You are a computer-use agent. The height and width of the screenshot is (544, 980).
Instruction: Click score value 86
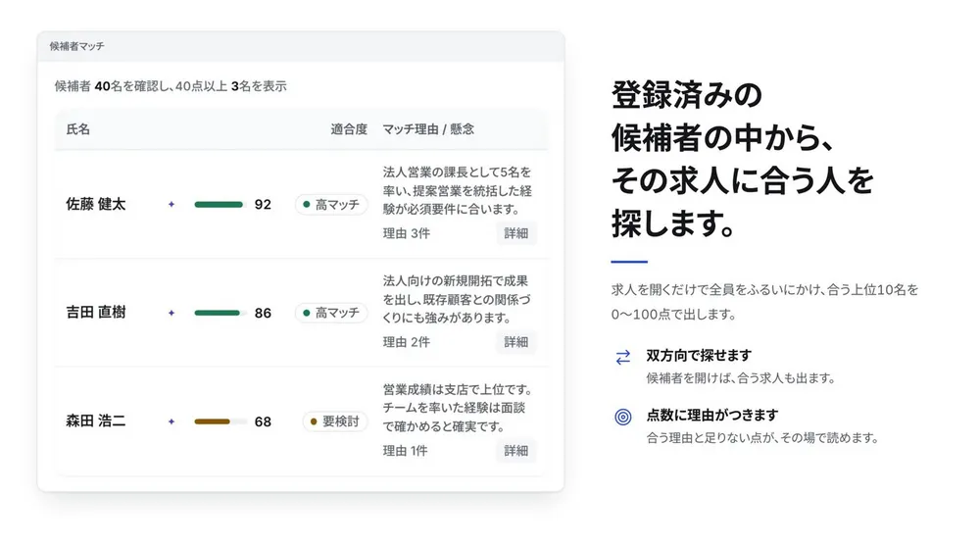tap(263, 313)
